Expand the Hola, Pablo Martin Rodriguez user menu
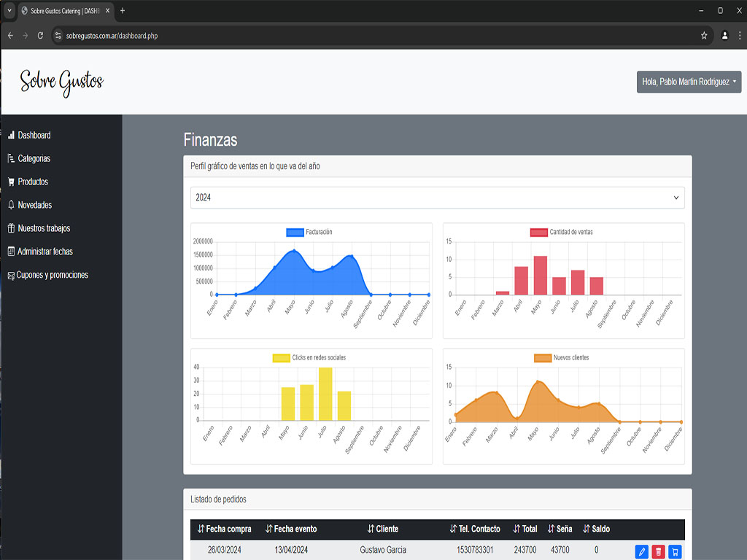The image size is (747, 560). [689, 82]
